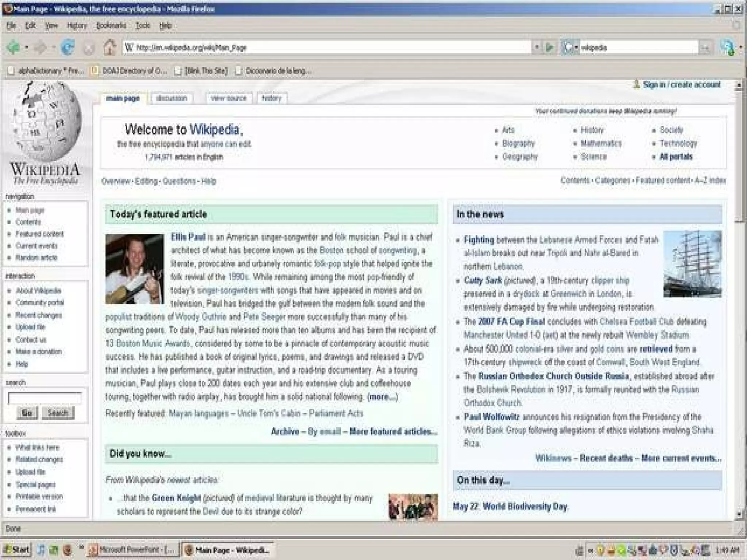Click the Cutty Sark ship thumbnail
747x560 pixels.
[x=692, y=264]
